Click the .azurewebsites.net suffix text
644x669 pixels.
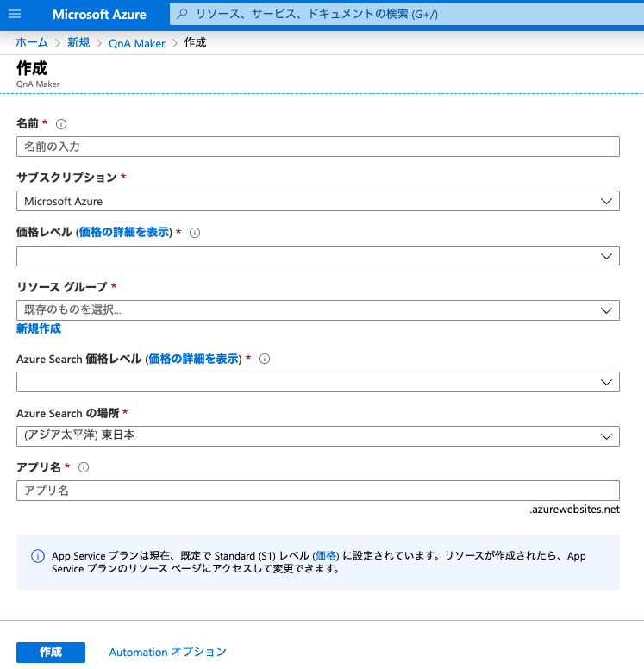click(x=574, y=509)
